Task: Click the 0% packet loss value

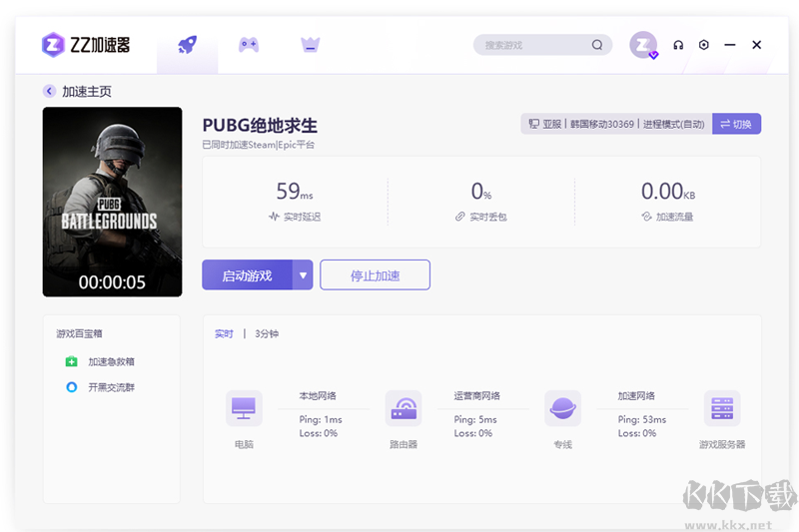Action: point(481,192)
